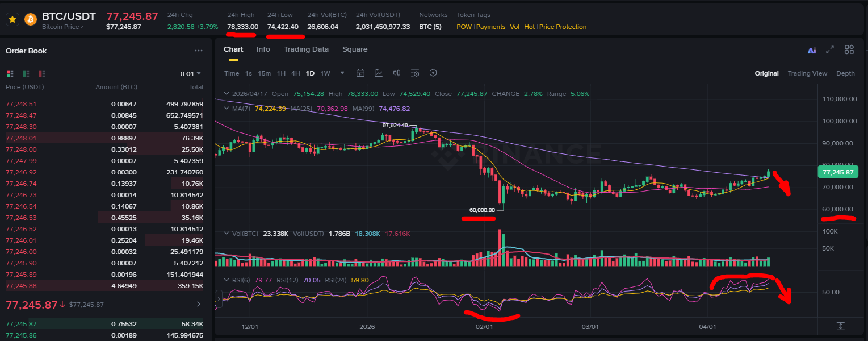This screenshot has height=341, width=868.
Task: Switch to the Time line chart
Action: pyautogui.click(x=232, y=73)
